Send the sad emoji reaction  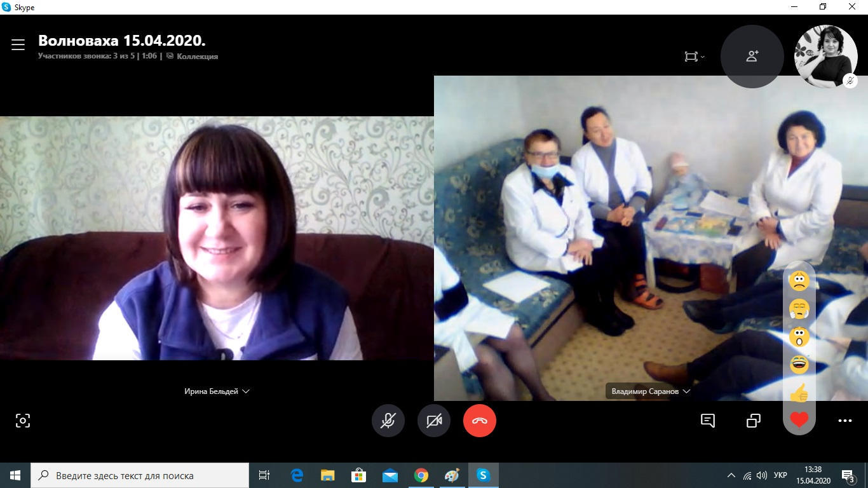pos(799,281)
